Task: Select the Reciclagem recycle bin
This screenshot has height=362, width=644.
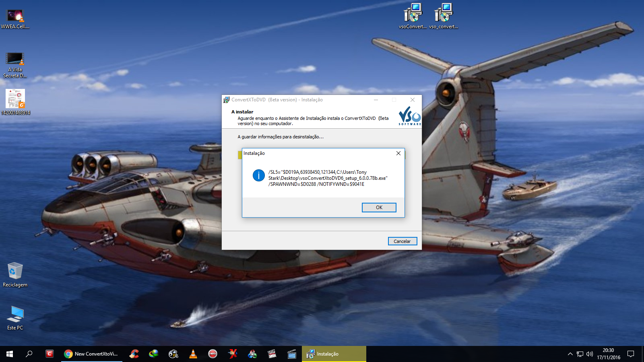Action: (15, 275)
